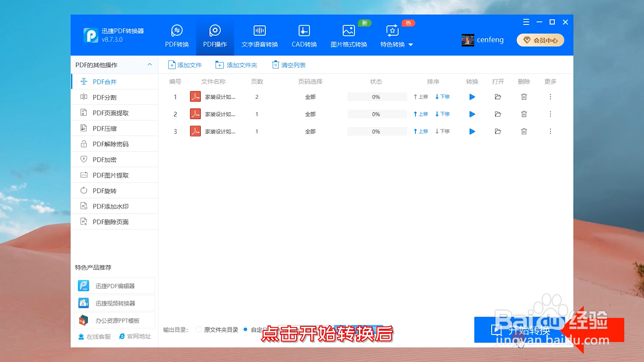Collapse the PDF的其他操作 section
This screenshot has height=362, width=644.
pos(150,65)
